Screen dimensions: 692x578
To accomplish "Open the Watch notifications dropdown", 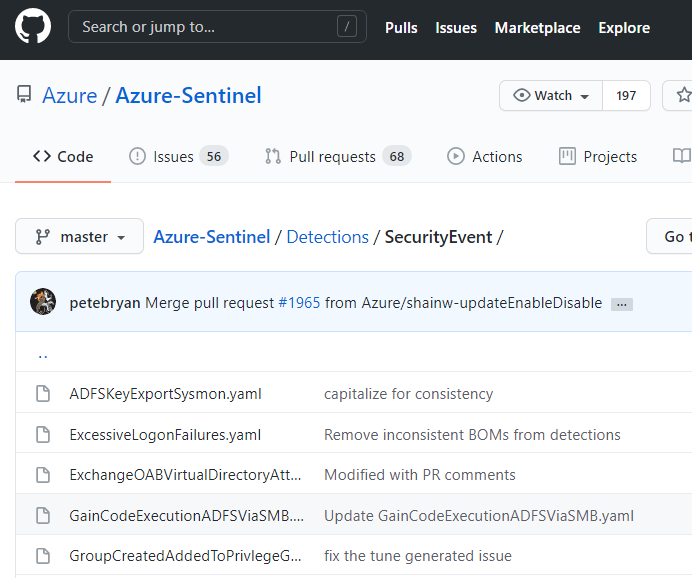I will [551, 95].
